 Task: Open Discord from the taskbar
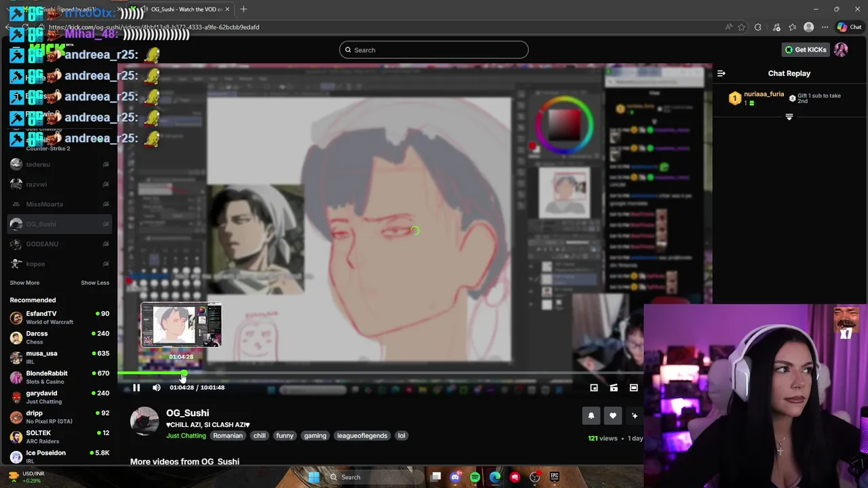pos(456,477)
